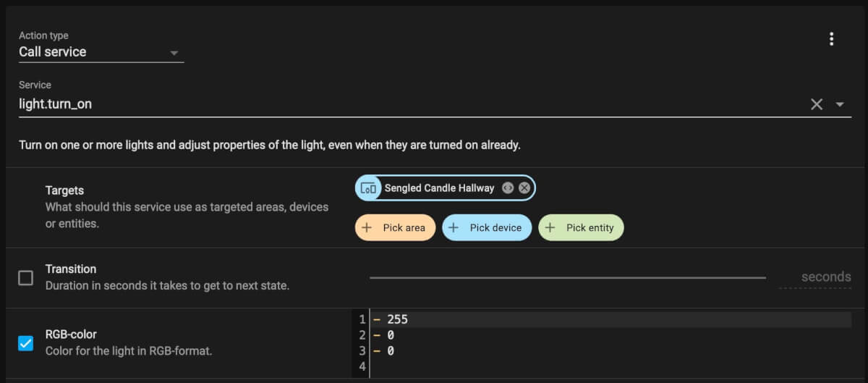
Task: Open the three-dot action options menu
Action: click(x=832, y=39)
